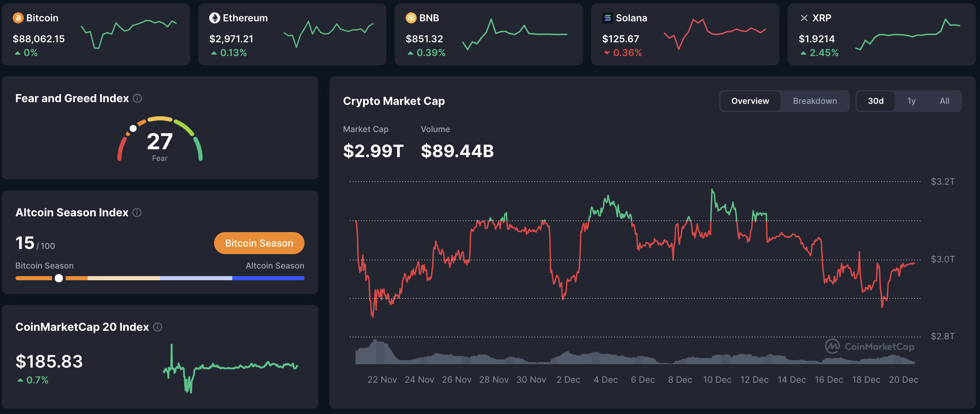Click the Altcoin Season slider handle

click(x=59, y=278)
